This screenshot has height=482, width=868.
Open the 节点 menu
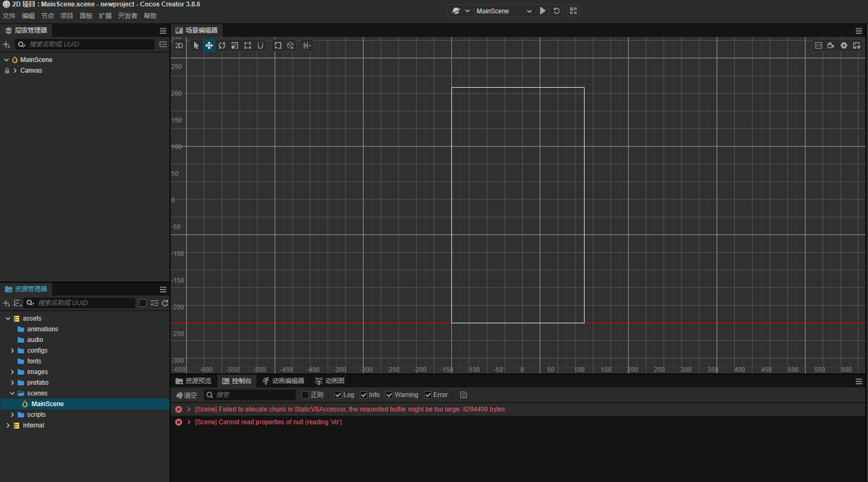click(x=48, y=16)
